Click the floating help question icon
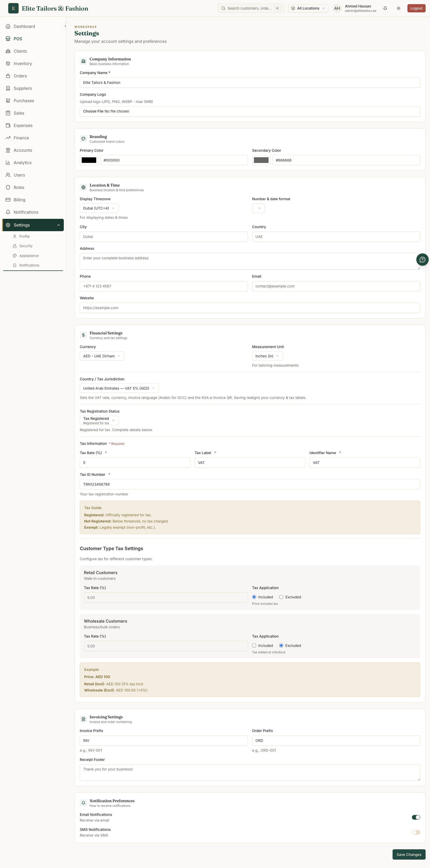430x868 pixels. point(422,260)
